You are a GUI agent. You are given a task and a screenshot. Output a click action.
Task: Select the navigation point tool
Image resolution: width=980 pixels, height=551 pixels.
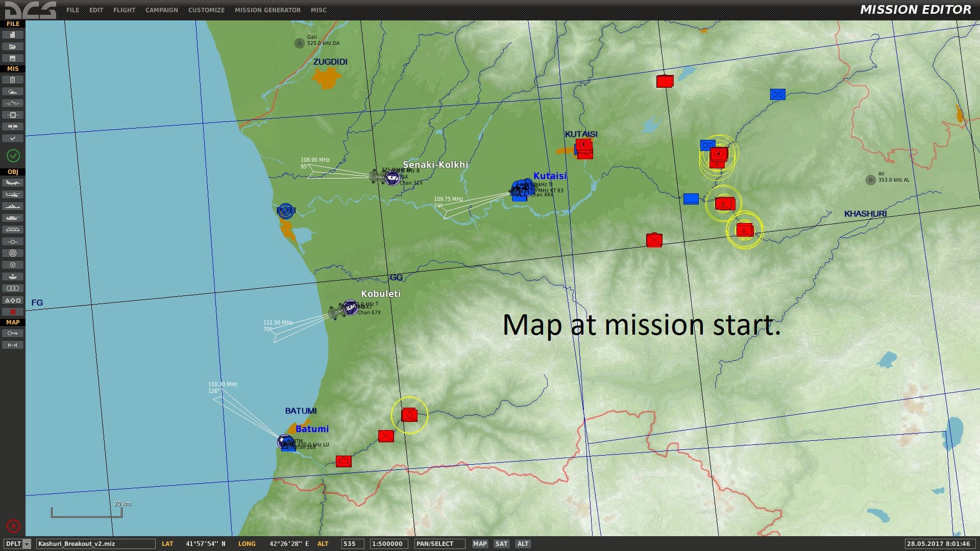coord(13,241)
